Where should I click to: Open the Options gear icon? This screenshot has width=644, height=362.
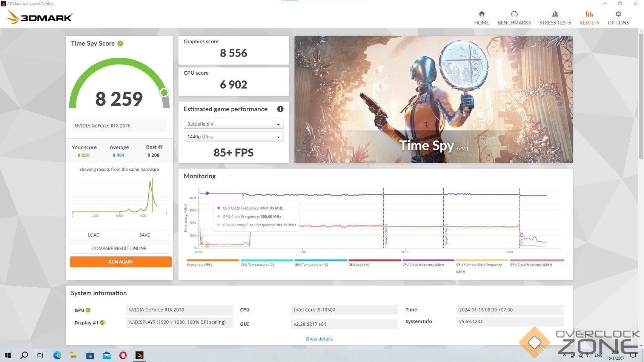pos(618,14)
